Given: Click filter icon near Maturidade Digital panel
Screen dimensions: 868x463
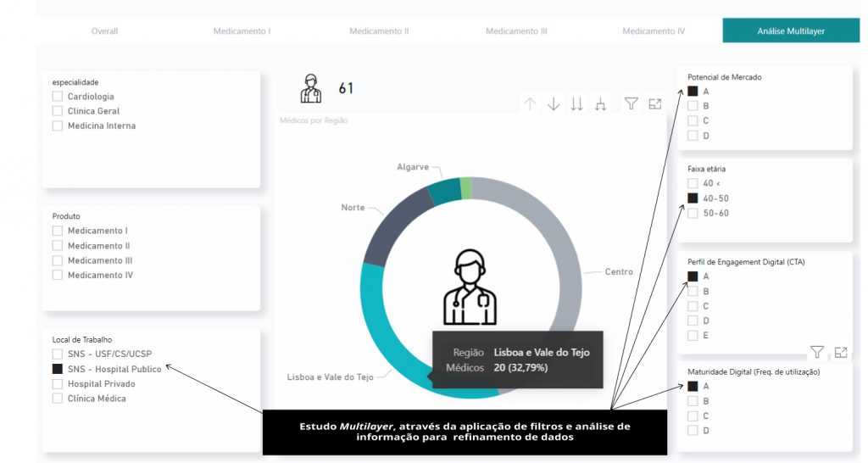Looking at the screenshot, I should point(817,352).
